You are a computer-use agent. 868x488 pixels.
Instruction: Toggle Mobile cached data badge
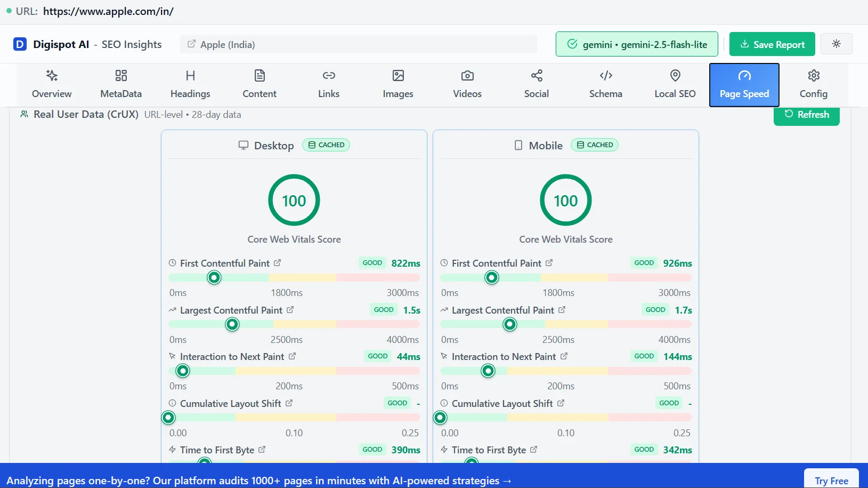tap(595, 145)
